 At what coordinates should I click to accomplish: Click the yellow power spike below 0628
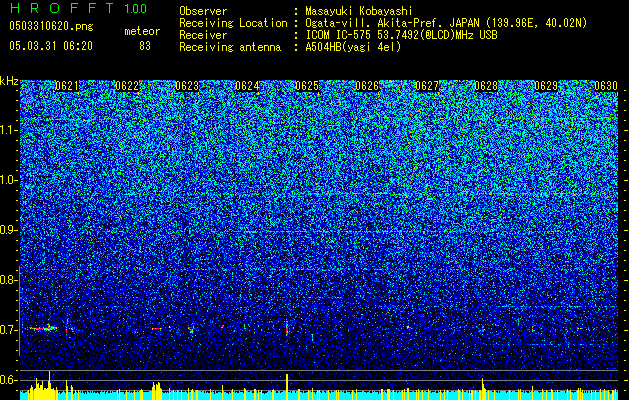[483, 389]
